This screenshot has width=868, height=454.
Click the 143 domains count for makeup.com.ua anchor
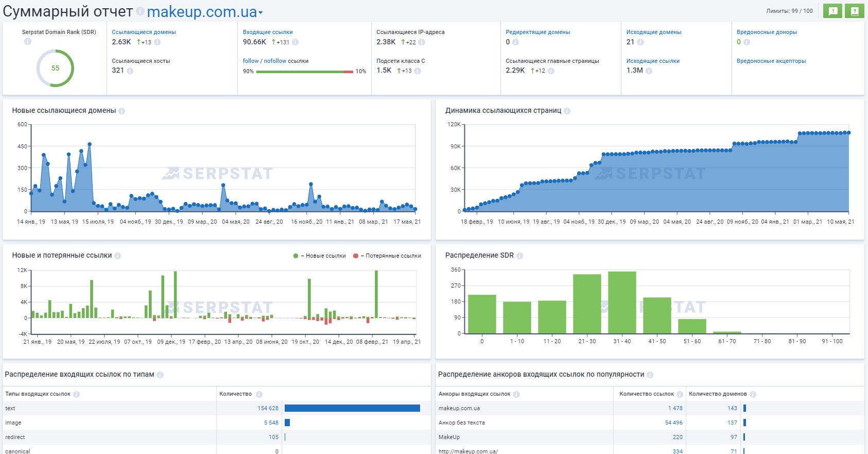pos(732,408)
